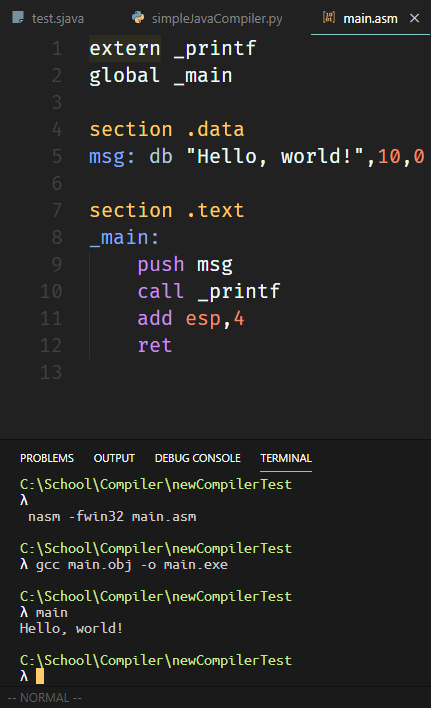The image size is (431, 708).
Task: Click the terminal prompt cursor block
Action: coord(40,676)
